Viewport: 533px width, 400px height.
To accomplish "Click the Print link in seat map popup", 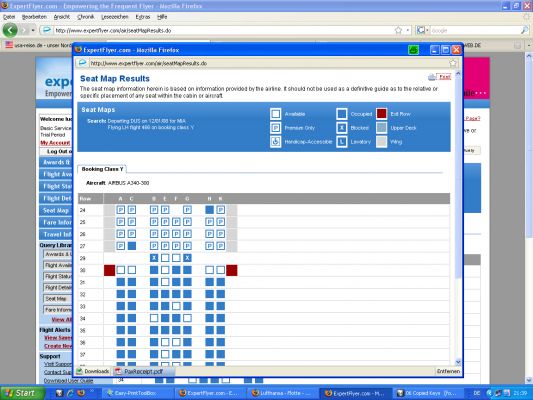I will (445, 77).
